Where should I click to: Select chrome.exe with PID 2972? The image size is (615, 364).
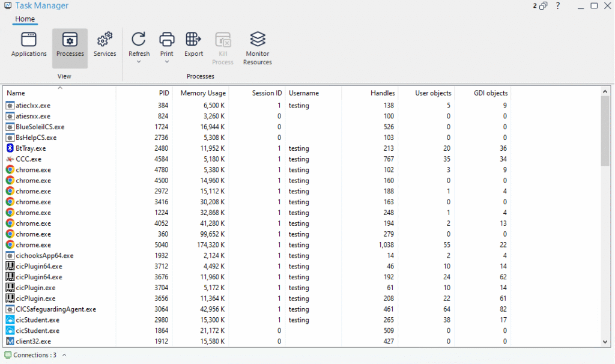[257, 191]
